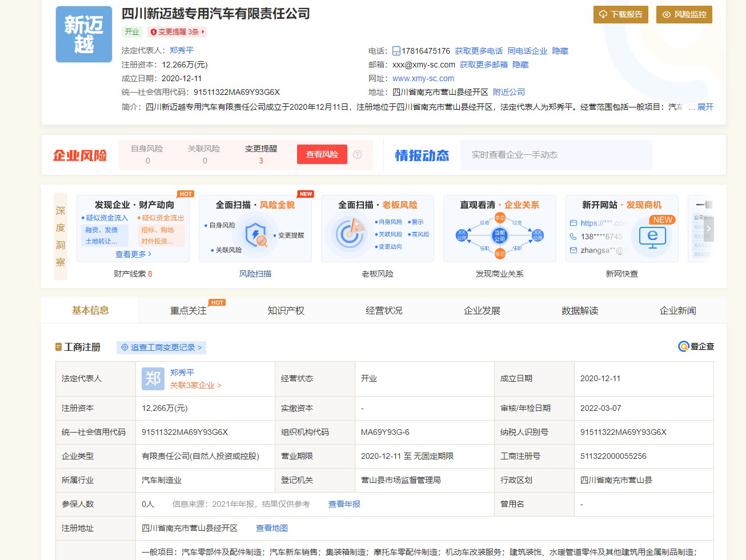Enable 风险监控 monitoring

click(684, 14)
